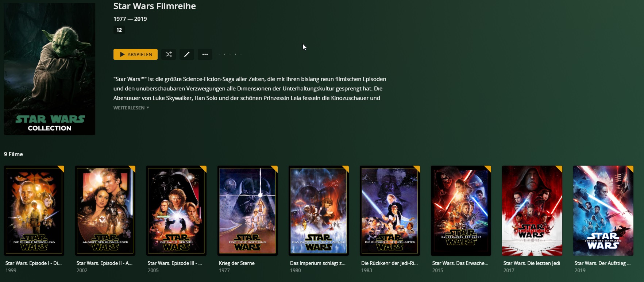Viewport: 644px width, 282px height.
Task: Open Angriff der Klonkrieger poster
Action: point(105,210)
